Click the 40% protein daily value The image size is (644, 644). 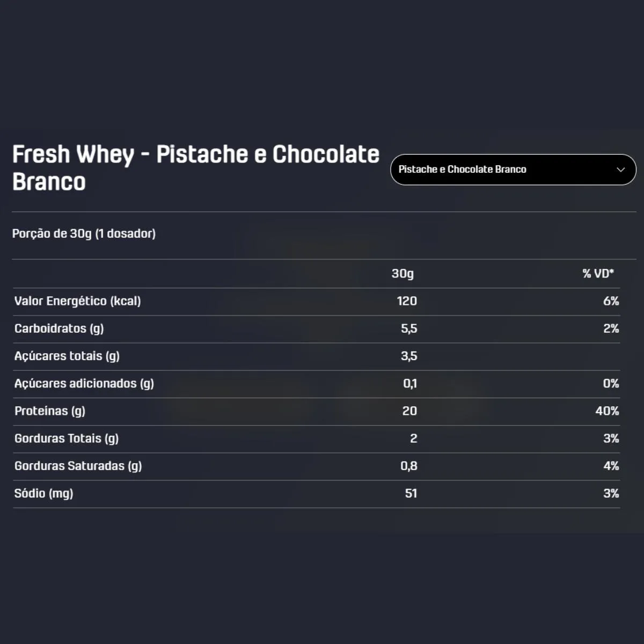pos(607,411)
